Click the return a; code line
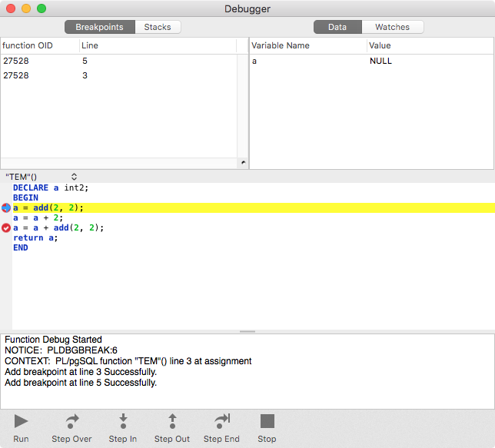 [x=35, y=237]
